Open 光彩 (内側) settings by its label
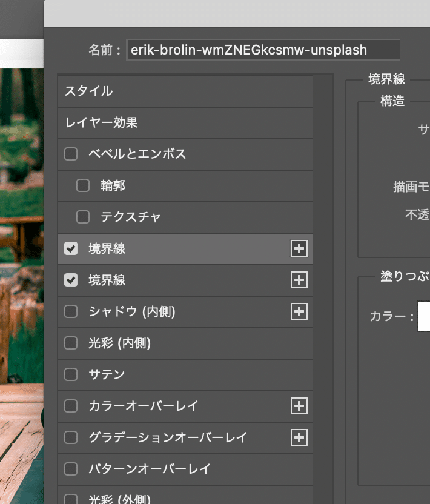The height and width of the screenshot is (504, 430). click(x=120, y=343)
